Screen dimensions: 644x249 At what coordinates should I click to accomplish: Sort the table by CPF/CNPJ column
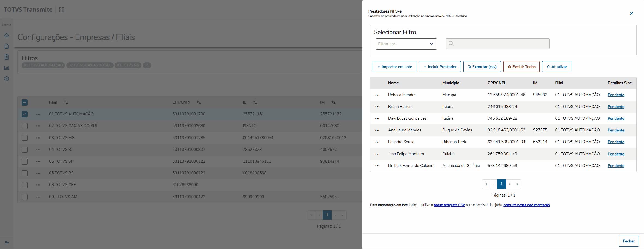(x=198, y=102)
